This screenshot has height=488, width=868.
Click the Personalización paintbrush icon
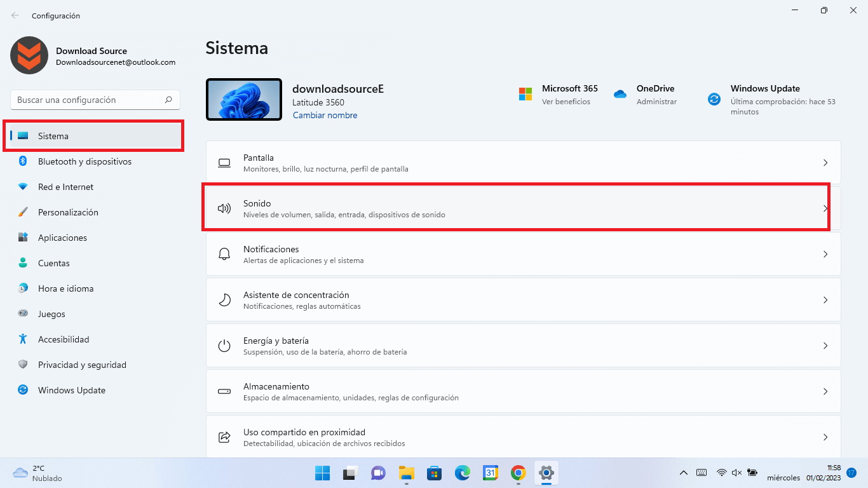tap(23, 212)
